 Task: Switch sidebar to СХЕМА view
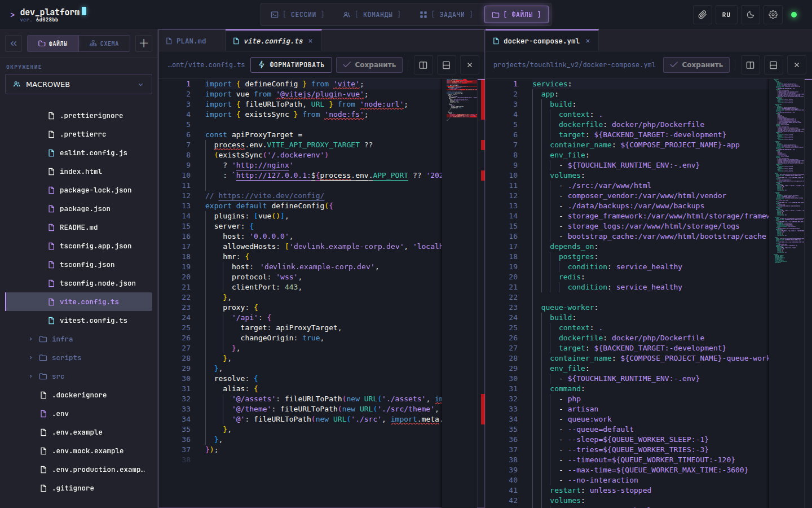point(104,43)
